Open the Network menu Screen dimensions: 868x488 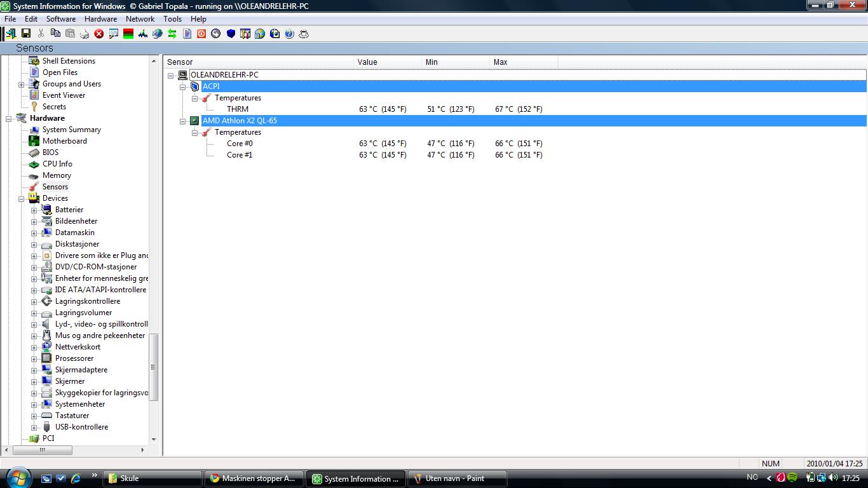point(140,19)
